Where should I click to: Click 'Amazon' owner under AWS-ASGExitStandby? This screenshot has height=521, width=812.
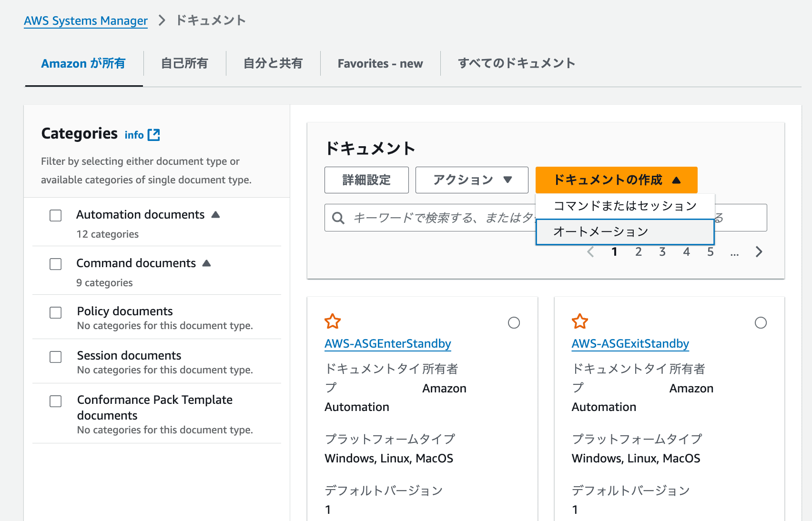point(691,389)
